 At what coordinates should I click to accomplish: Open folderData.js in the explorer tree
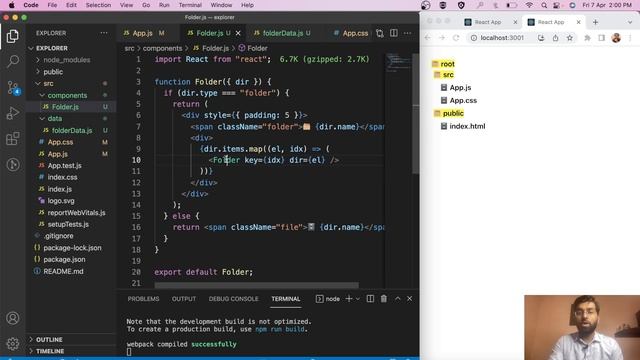tap(71, 131)
